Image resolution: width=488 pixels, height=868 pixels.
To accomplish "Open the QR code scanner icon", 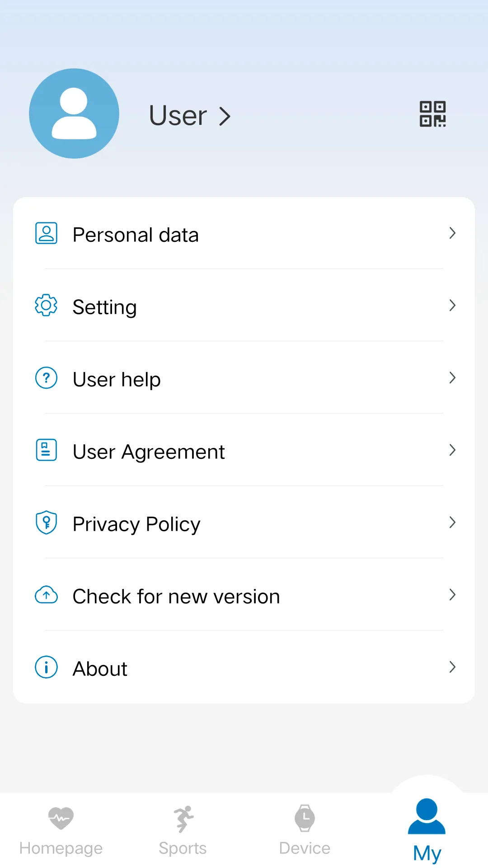I will click(432, 114).
